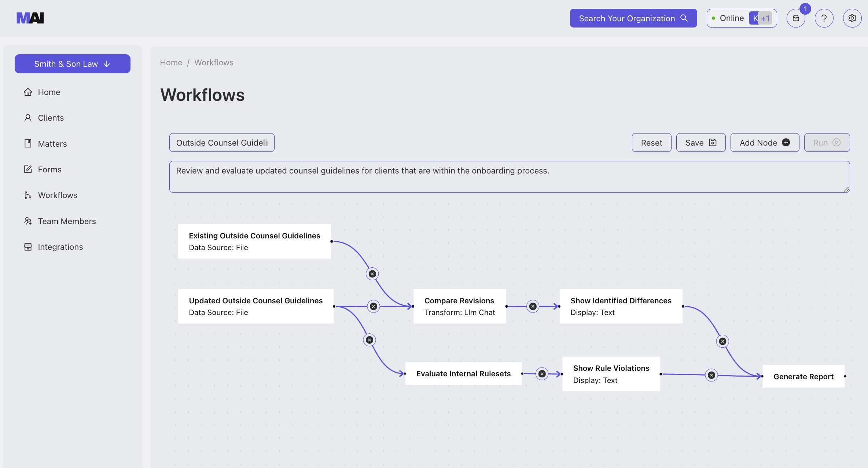Open the +1 collaborators list
Viewport: 868px width, 468px height.
765,18
